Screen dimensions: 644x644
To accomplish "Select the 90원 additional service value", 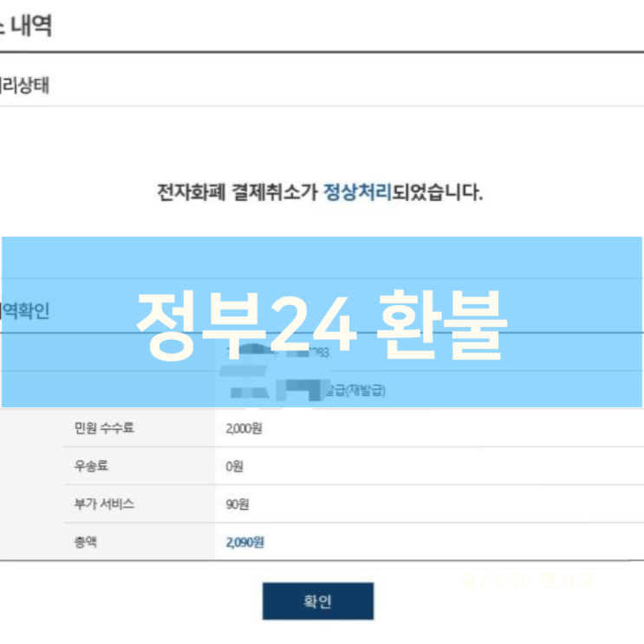I will pos(237,504).
